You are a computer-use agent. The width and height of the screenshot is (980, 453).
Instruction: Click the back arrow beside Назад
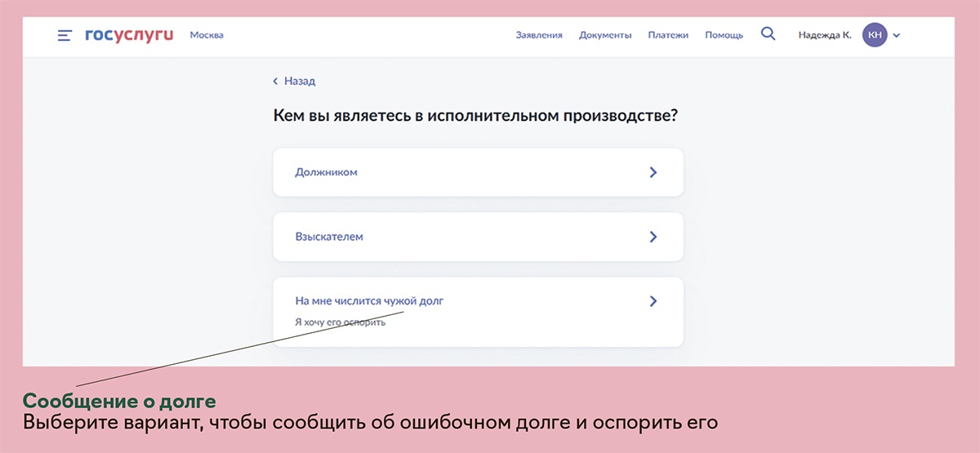pyautogui.click(x=276, y=82)
